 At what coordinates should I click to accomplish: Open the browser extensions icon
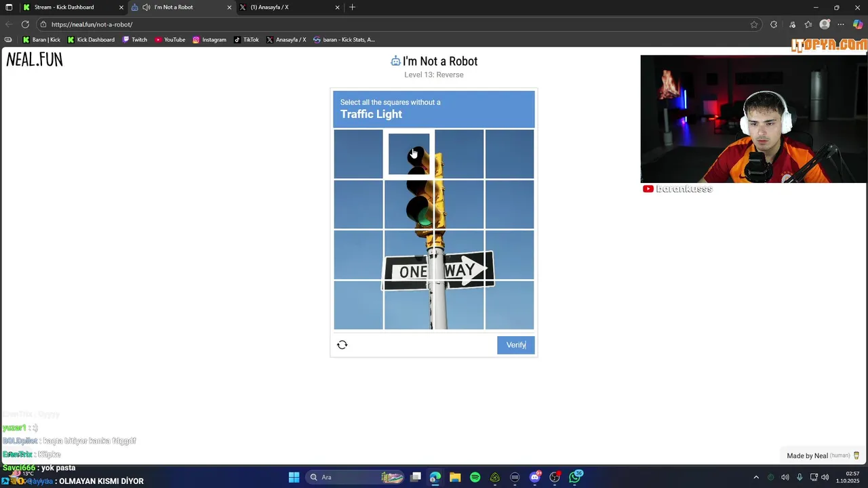(774, 24)
